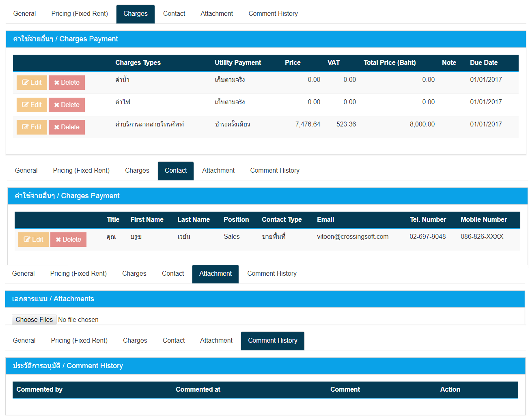Open Attachment tab above the contact table
Screen dimensions: 530x420
(x=218, y=171)
